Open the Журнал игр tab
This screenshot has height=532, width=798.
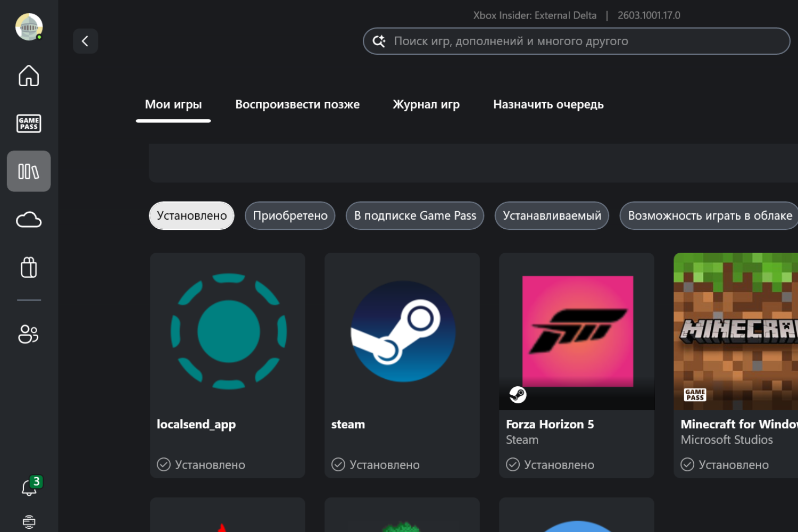(426, 104)
